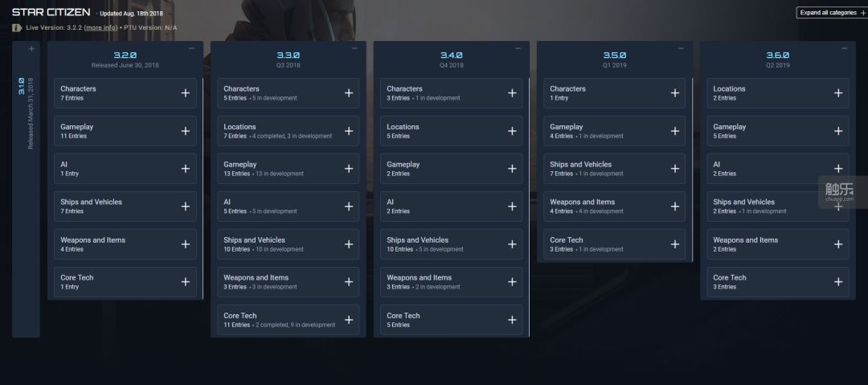The image size is (868, 385).
Task: Click 'Released June 30, 2018' text
Action: point(125,65)
